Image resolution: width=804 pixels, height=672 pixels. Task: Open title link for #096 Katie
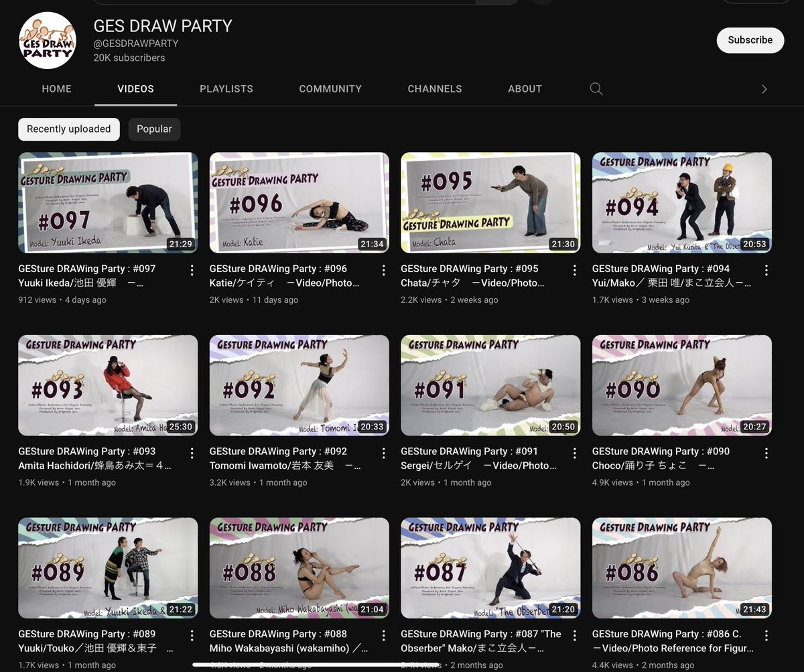(285, 275)
